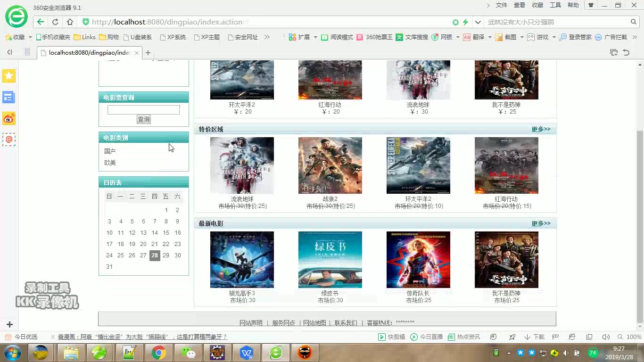
Task: Open the browser home page icon
Action: [x=70, y=22]
